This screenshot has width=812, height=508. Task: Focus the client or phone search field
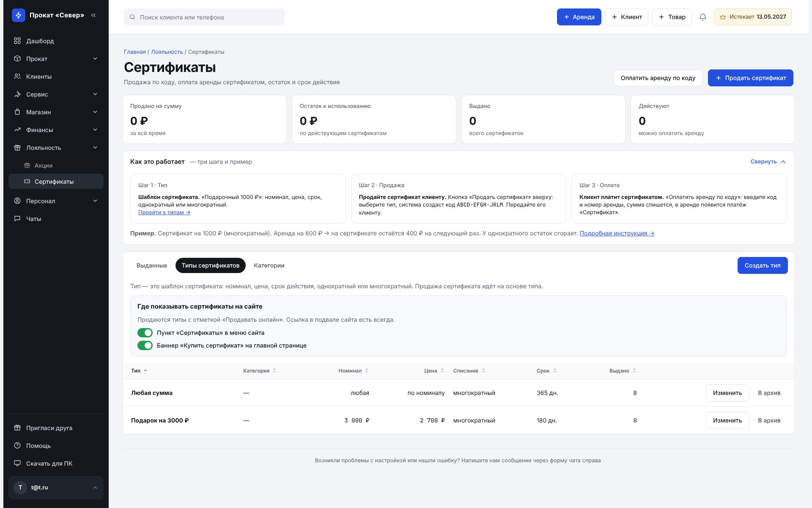tap(204, 17)
